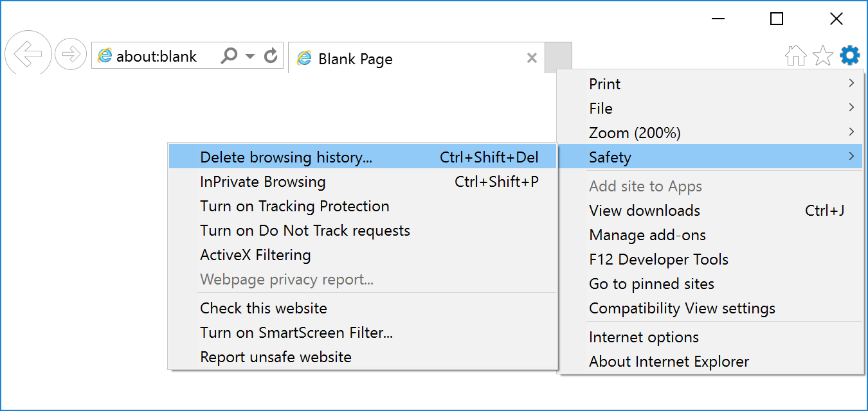Close the Internet Explorer window
The image size is (868, 411).
[x=836, y=19]
